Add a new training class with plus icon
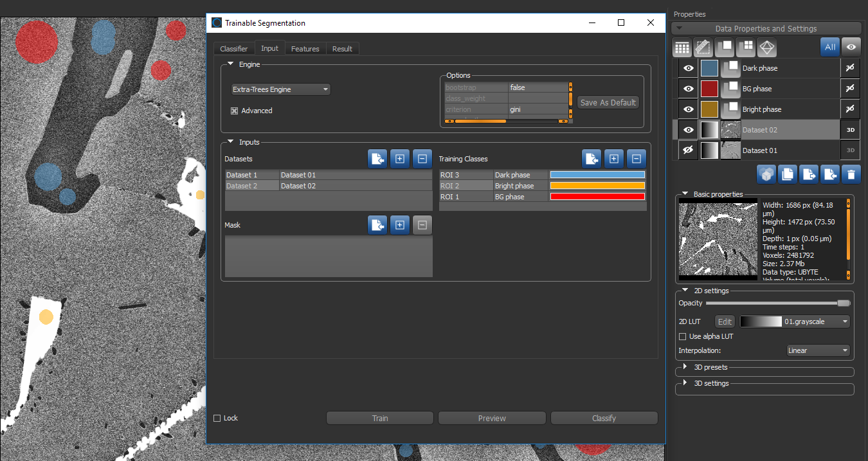Image resolution: width=868 pixels, height=461 pixels. coord(613,159)
